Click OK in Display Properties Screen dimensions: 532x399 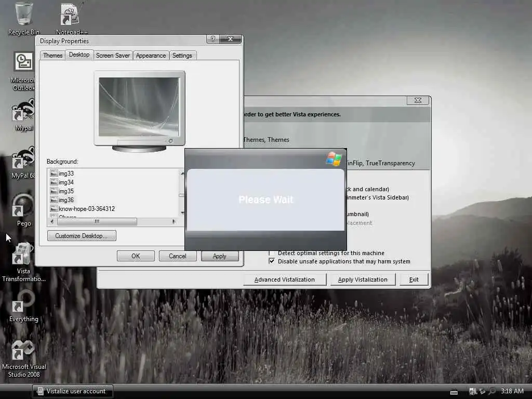136,256
